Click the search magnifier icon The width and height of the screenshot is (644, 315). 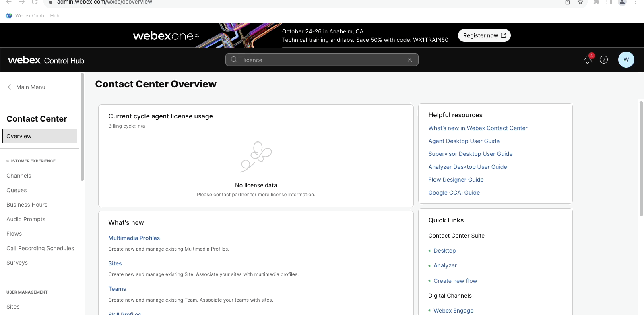pos(234,60)
